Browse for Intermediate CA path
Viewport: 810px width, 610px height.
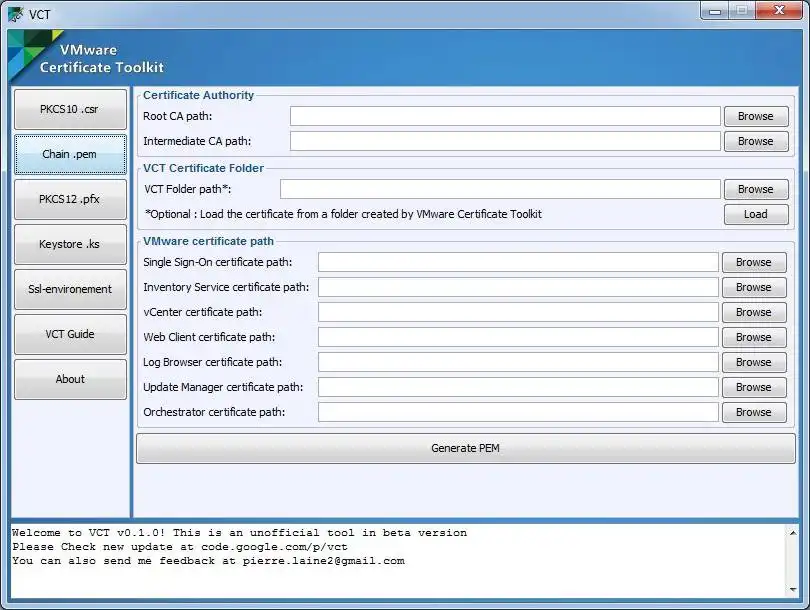[756, 141]
